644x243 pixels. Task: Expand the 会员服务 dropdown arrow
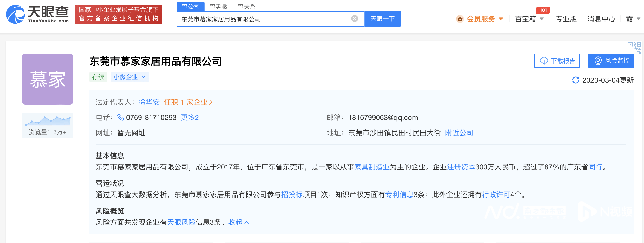pos(501,19)
